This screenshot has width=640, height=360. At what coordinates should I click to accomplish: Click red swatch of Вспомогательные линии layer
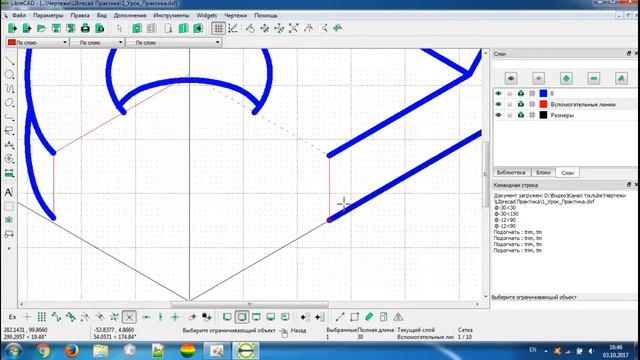click(x=543, y=104)
